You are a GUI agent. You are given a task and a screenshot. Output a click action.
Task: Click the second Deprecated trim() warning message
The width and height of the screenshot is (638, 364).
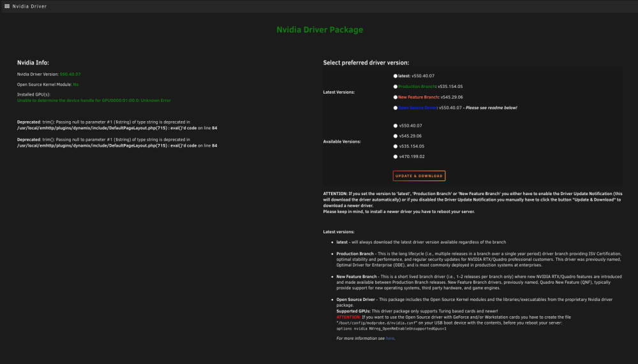(117, 142)
